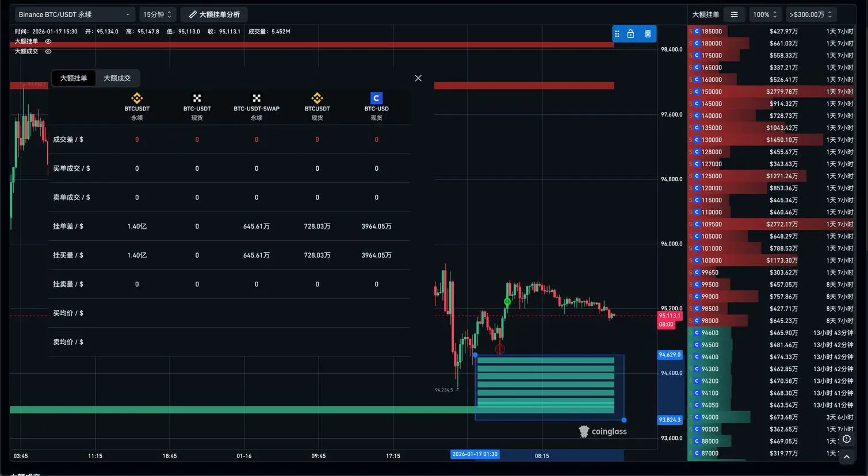This screenshot has height=476, width=868.
Task: Close the large order analysis popup
Action: tap(418, 78)
